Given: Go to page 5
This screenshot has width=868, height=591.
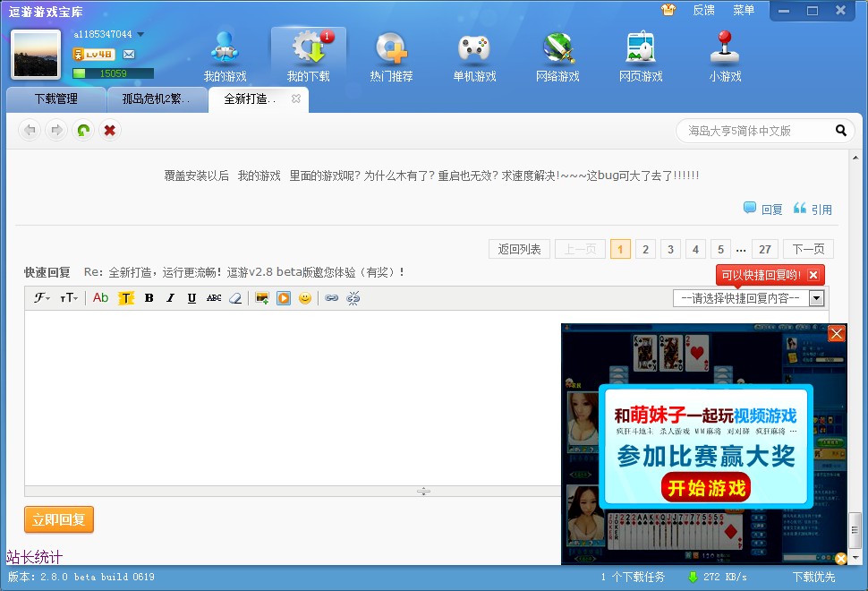Looking at the screenshot, I should coord(720,249).
